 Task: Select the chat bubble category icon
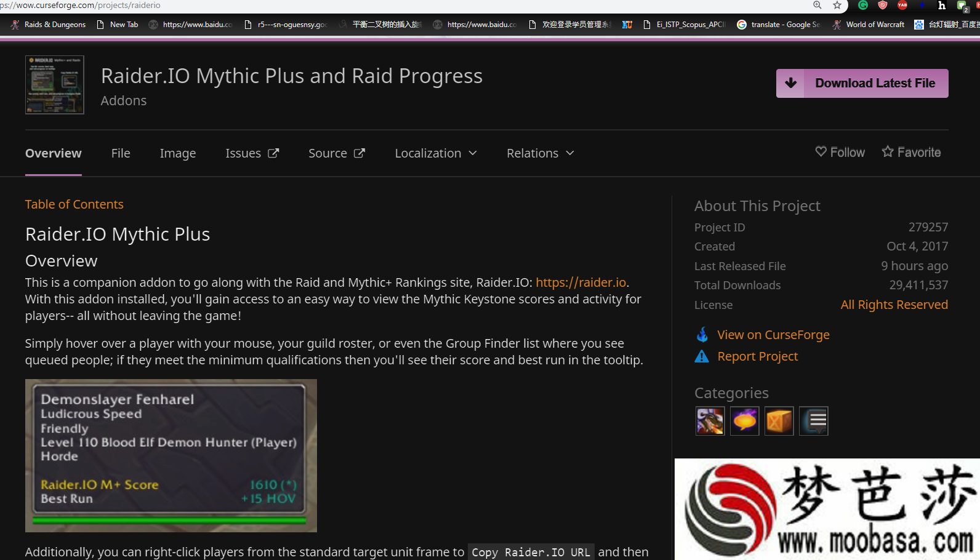(745, 421)
